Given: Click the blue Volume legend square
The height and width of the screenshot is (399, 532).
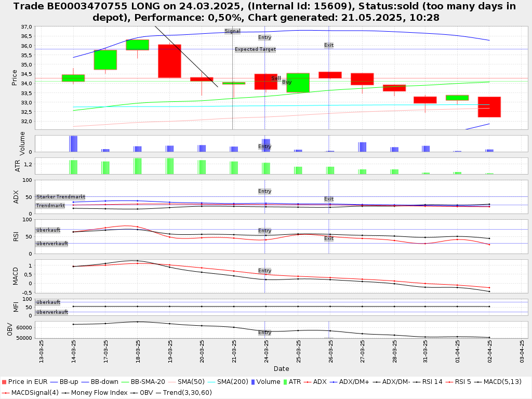Looking at the screenshot, I should coord(252,382).
